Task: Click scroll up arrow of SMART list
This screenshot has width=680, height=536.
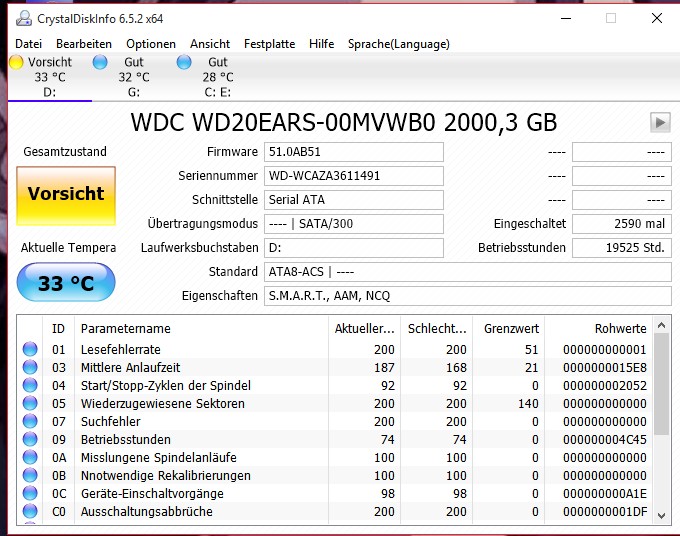Action: click(661, 325)
